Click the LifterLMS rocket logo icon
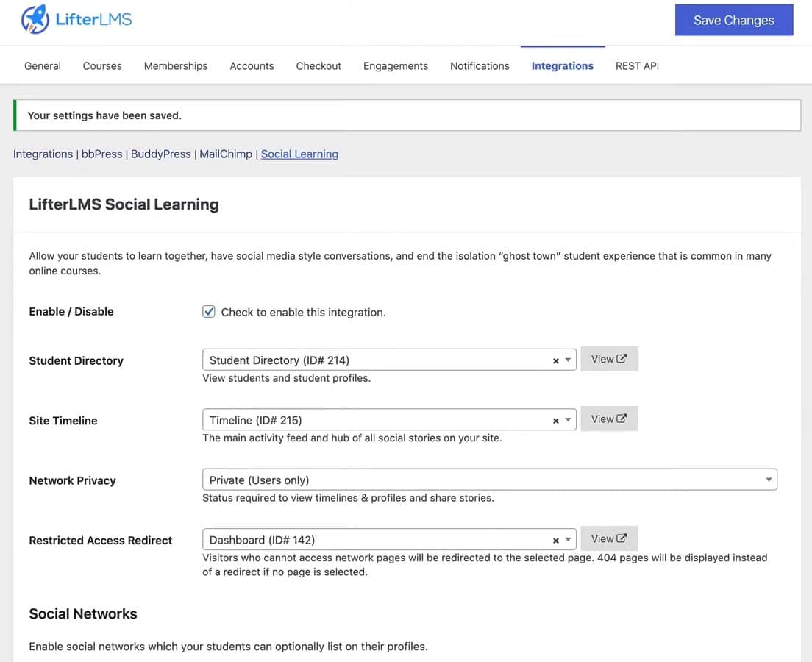Image resolution: width=812 pixels, height=662 pixels. click(35, 20)
